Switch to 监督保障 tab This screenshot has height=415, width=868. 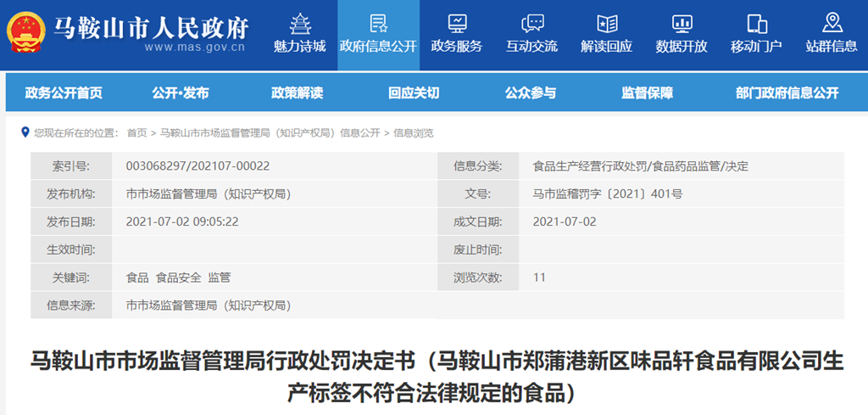(x=647, y=93)
